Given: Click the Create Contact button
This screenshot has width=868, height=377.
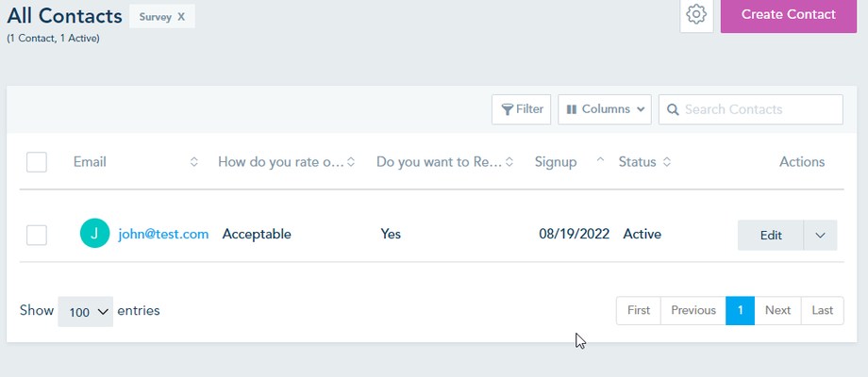Looking at the screenshot, I should point(788,15).
